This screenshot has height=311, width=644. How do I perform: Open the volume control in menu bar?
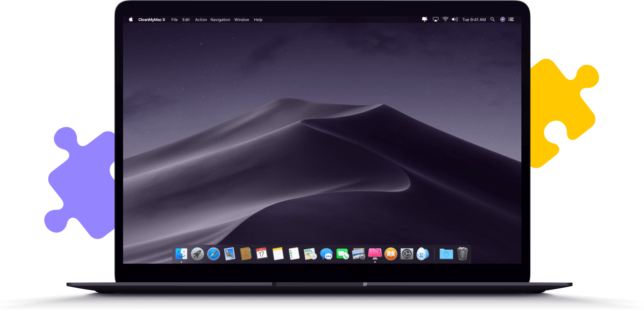click(x=455, y=20)
